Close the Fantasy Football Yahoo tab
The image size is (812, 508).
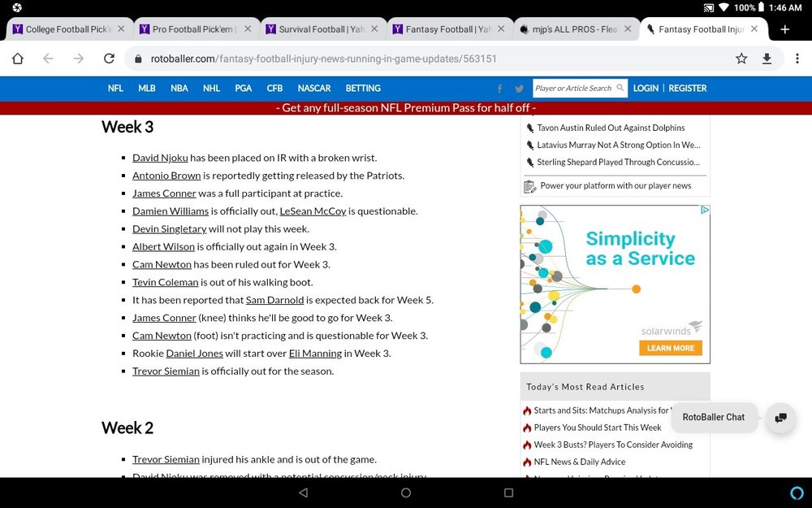point(501,29)
